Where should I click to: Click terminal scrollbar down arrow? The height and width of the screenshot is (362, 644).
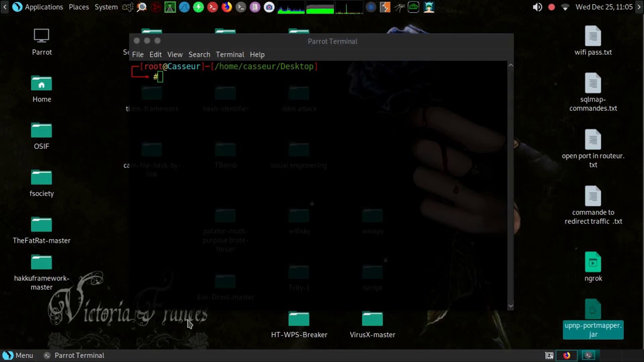point(510,306)
